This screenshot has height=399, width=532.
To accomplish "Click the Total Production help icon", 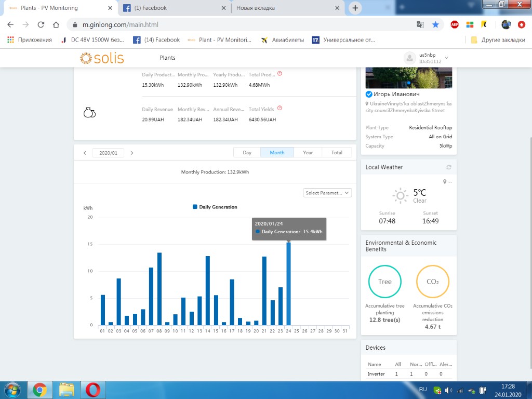I will (x=280, y=73).
